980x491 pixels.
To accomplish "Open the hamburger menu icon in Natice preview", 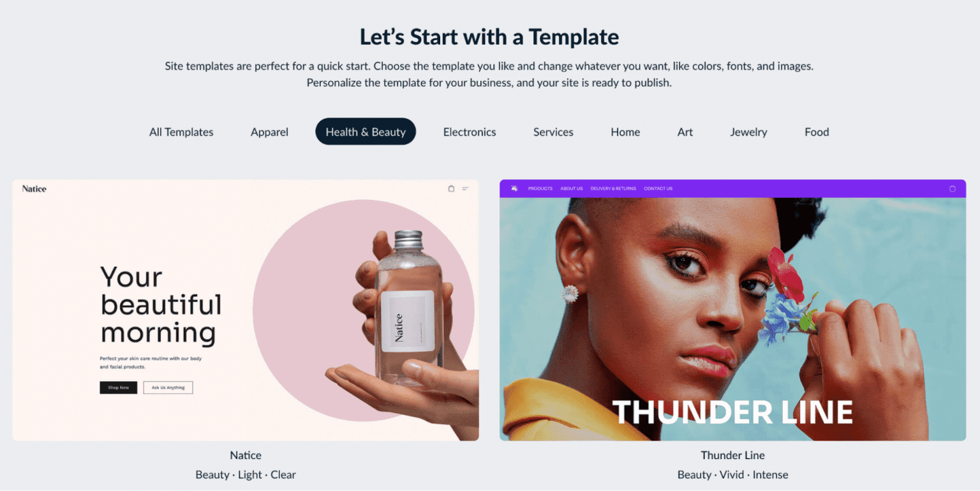I will click(465, 188).
